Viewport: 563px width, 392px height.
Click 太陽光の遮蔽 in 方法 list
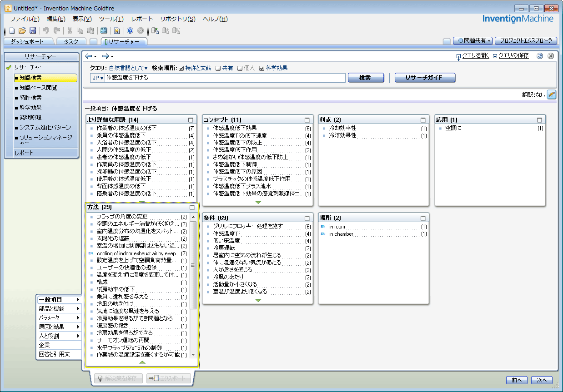[113, 239]
